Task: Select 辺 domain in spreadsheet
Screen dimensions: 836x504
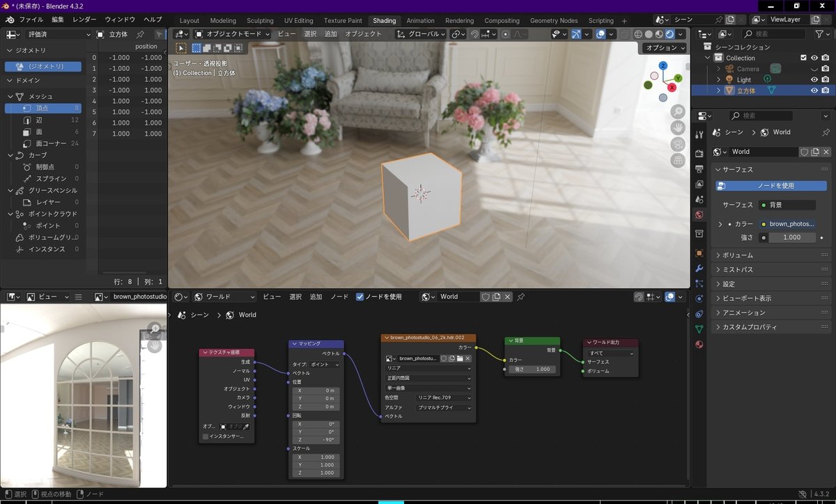Action: [x=43, y=120]
